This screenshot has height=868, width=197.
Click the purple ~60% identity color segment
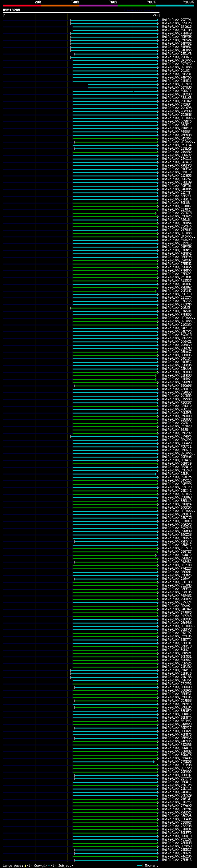[99, 6]
